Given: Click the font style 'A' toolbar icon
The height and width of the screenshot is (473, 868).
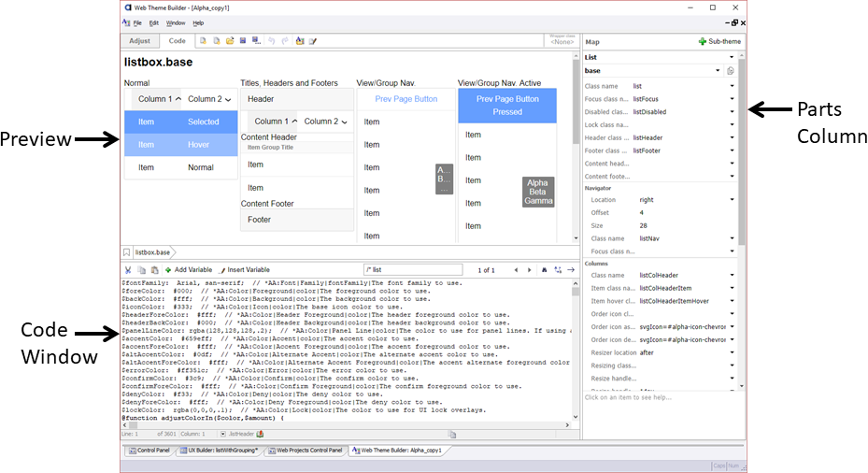Looking at the screenshot, I should [300, 41].
